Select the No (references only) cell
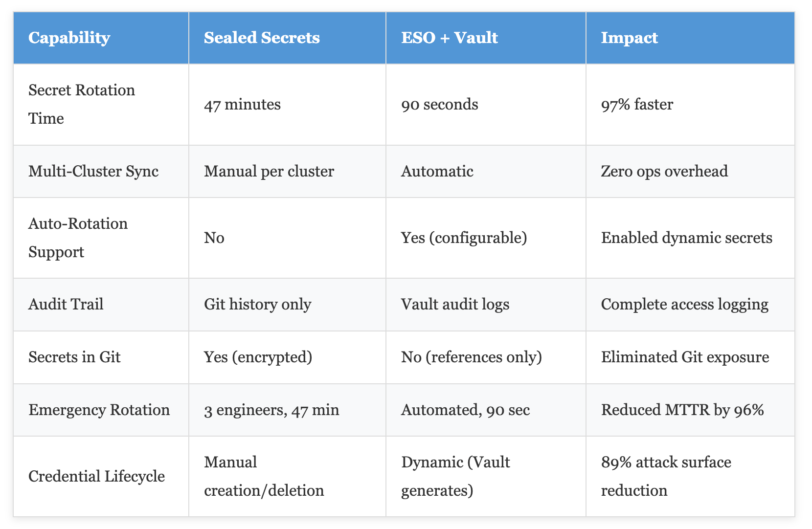Image resolution: width=812 pixels, height=529 pixels. (x=486, y=357)
